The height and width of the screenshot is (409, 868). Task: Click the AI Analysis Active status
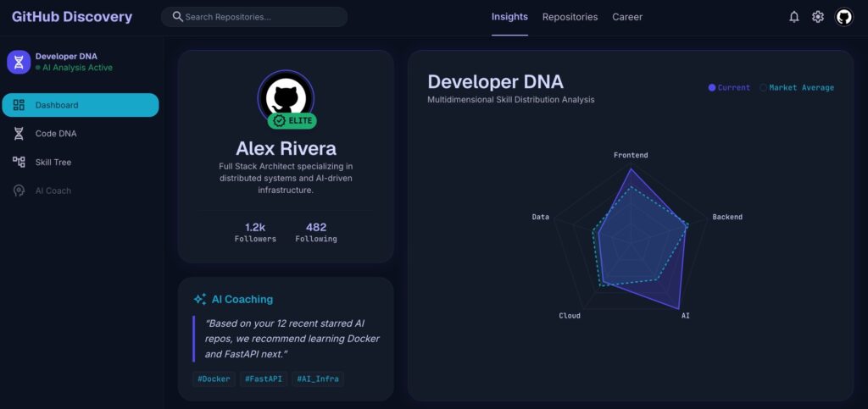point(75,68)
